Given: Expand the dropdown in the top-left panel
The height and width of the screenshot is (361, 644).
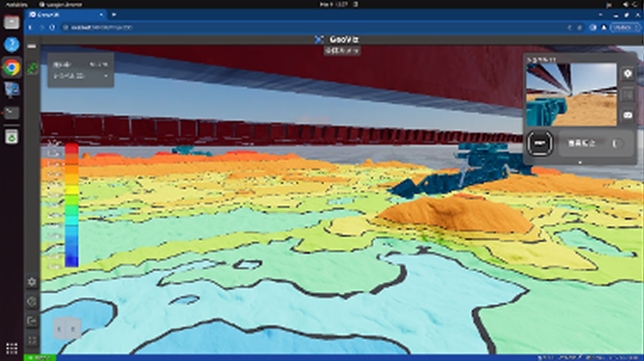Looking at the screenshot, I should pos(105,76).
